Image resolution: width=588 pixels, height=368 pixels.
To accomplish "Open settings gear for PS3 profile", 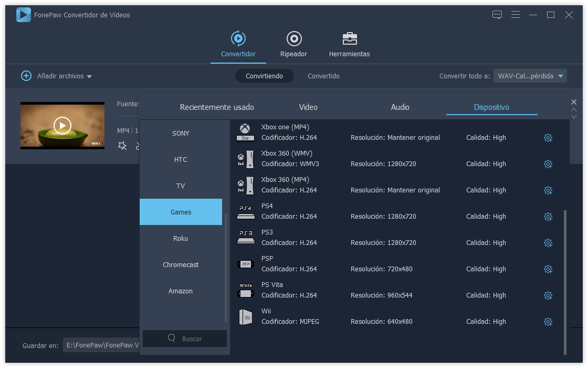I will pyautogui.click(x=548, y=243).
